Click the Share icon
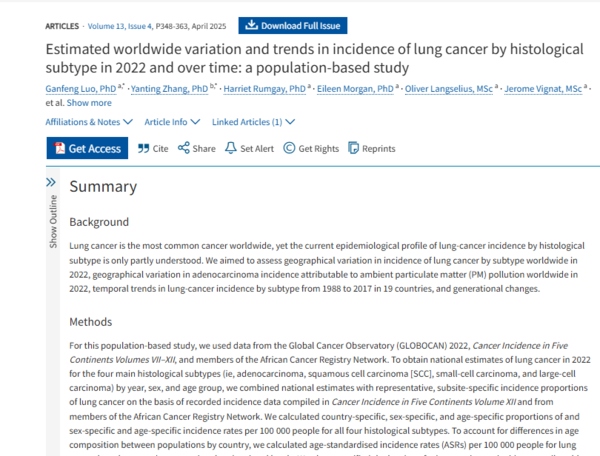The width and height of the screenshot is (600, 456). (x=184, y=148)
